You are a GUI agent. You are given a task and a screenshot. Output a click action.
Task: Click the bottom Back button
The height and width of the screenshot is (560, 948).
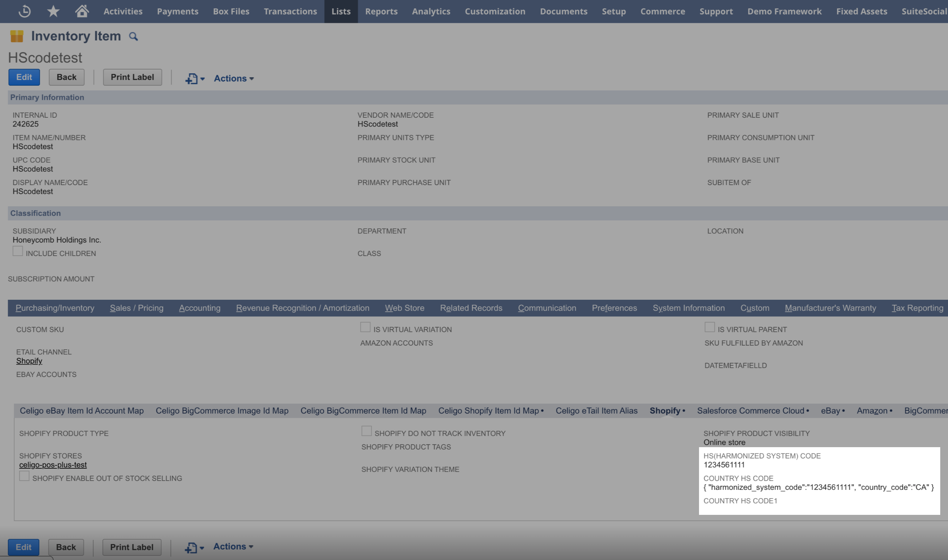click(66, 547)
